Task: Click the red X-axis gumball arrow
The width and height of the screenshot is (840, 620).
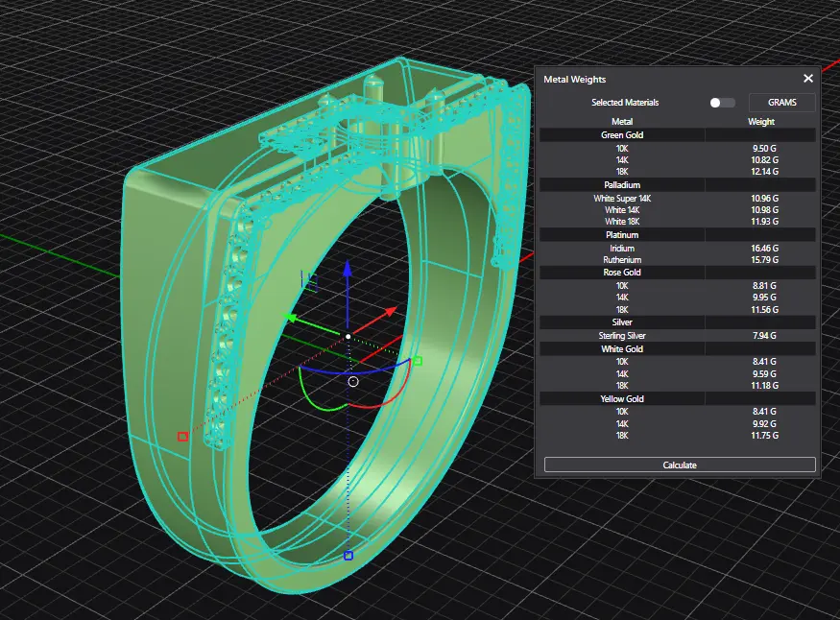Action: coord(390,311)
